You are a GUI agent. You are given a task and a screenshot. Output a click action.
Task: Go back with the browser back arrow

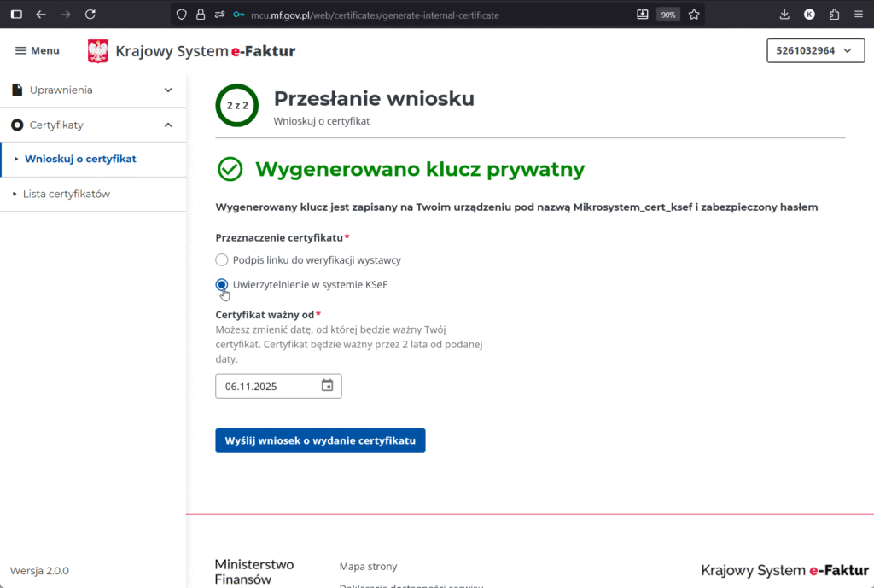tap(41, 15)
